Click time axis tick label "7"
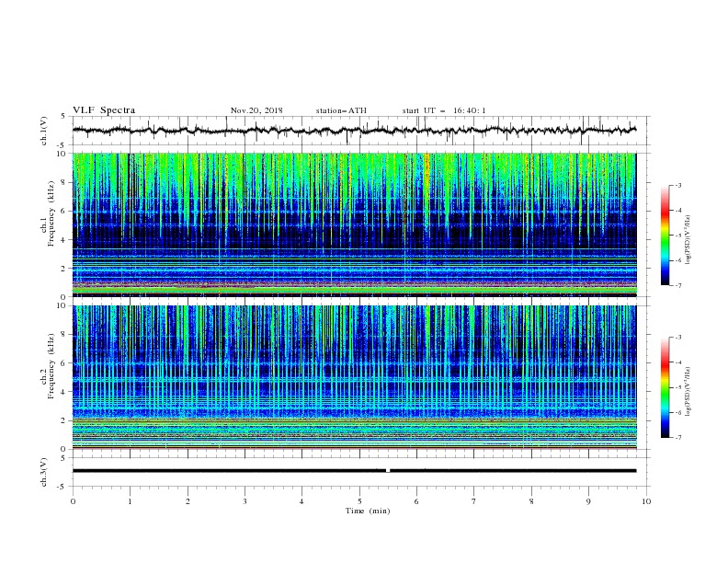The width and height of the screenshot is (728, 563). click(474, 501)
